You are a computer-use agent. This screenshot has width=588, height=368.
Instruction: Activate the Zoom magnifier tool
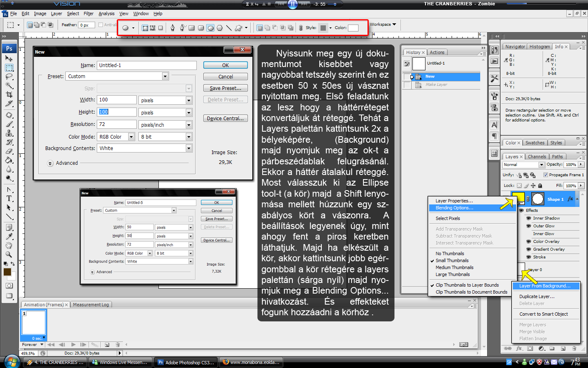click(9, 254)
